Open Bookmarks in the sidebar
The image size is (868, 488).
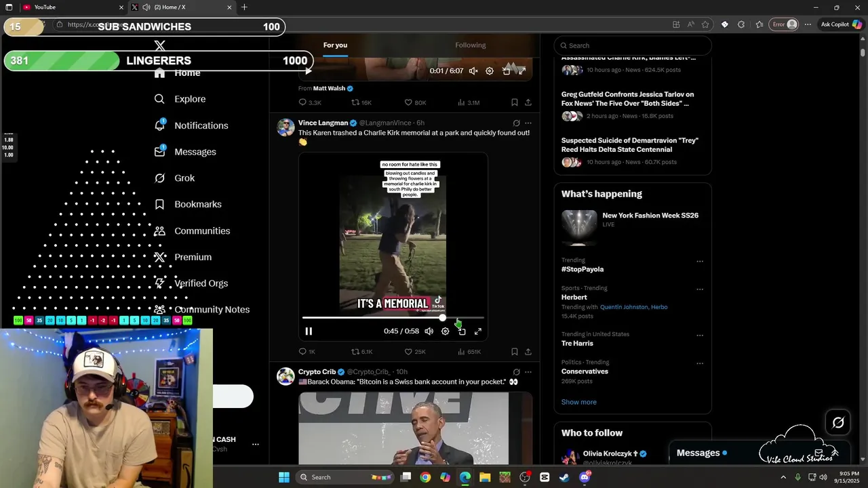[188, 204]
